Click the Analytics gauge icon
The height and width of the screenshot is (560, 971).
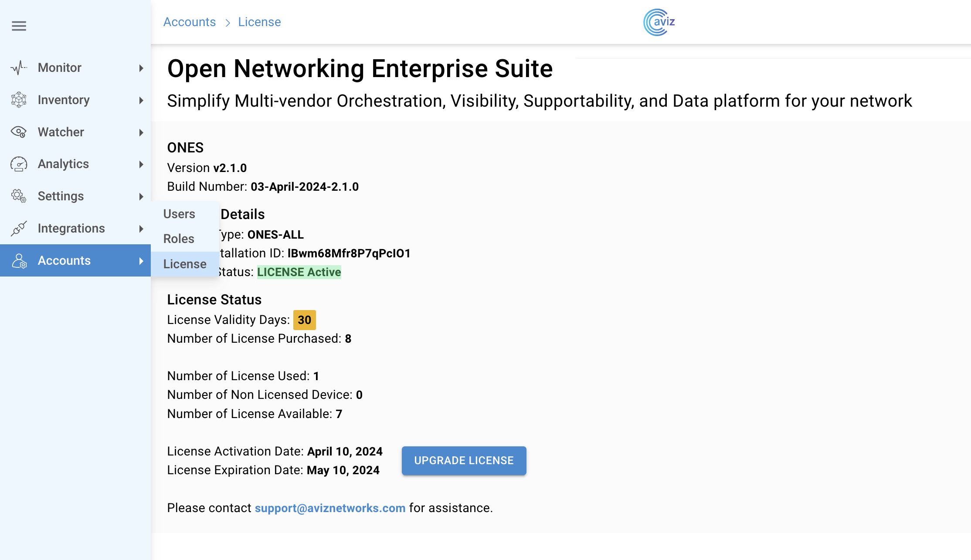coord(19,164)
